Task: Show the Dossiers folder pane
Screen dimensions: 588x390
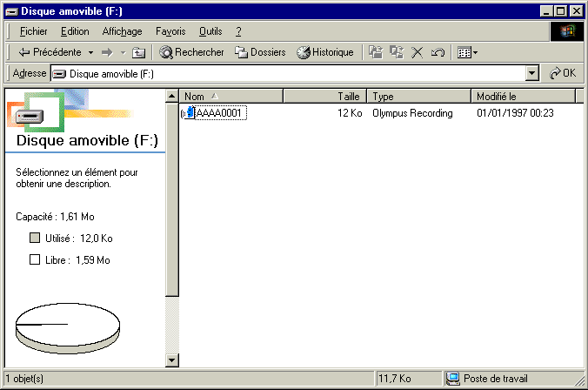Action: pos(260,52)
